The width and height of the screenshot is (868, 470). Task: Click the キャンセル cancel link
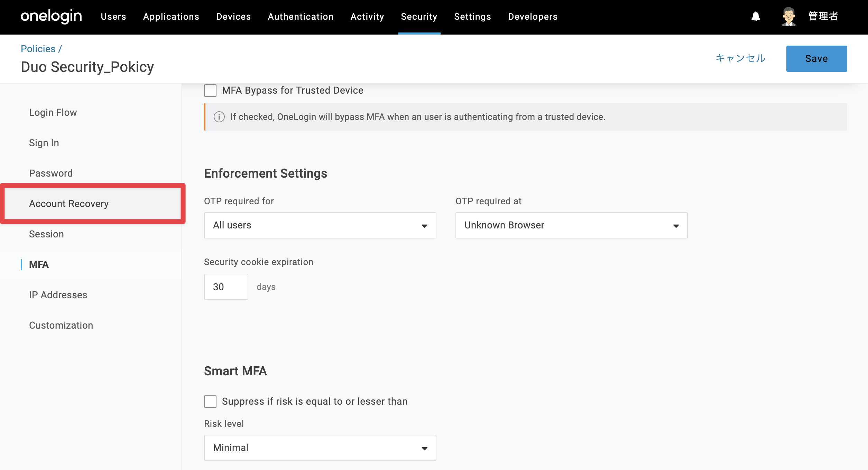741,58
